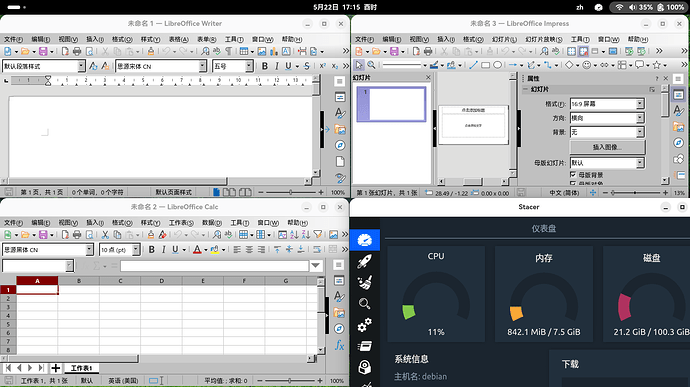Open the 格式 slide format dropdown in Impress
This screenshot has height=387, width=690.
[x=640, y=104]
